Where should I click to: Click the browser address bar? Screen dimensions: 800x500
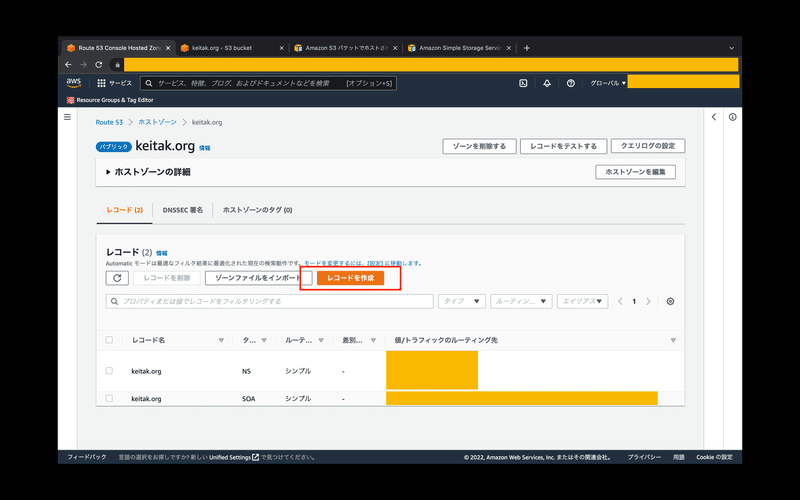(431, 65)
